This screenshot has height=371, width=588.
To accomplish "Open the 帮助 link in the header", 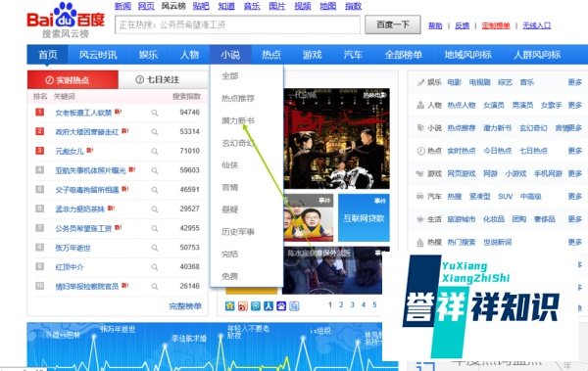I will 435,25.
